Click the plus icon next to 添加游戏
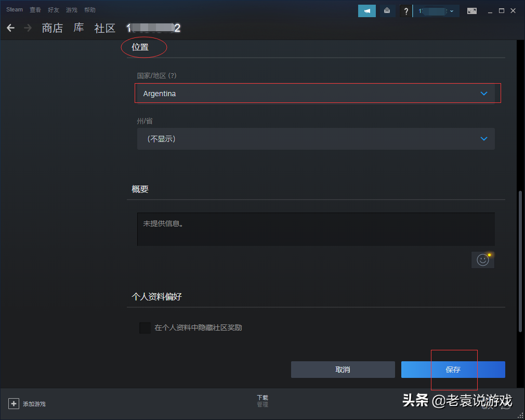Image resolution: width=525 pixels, height=420 pixels. 12,403
